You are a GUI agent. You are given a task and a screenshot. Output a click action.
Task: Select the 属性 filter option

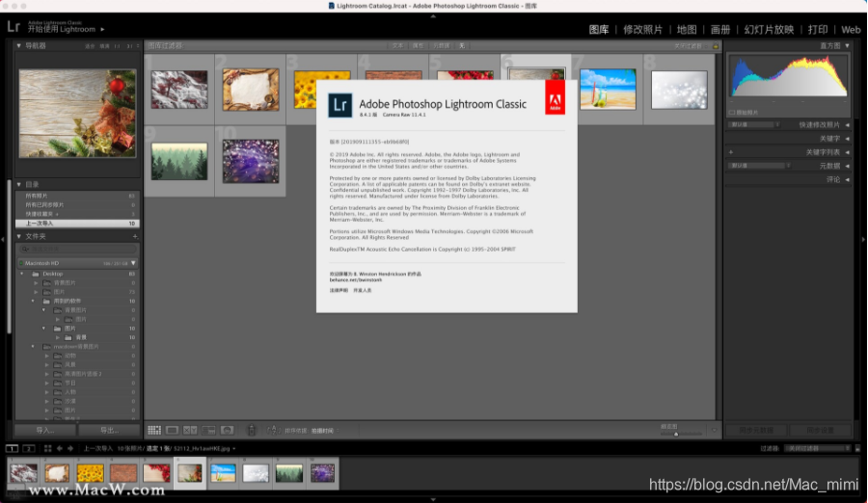coord(418,46)
